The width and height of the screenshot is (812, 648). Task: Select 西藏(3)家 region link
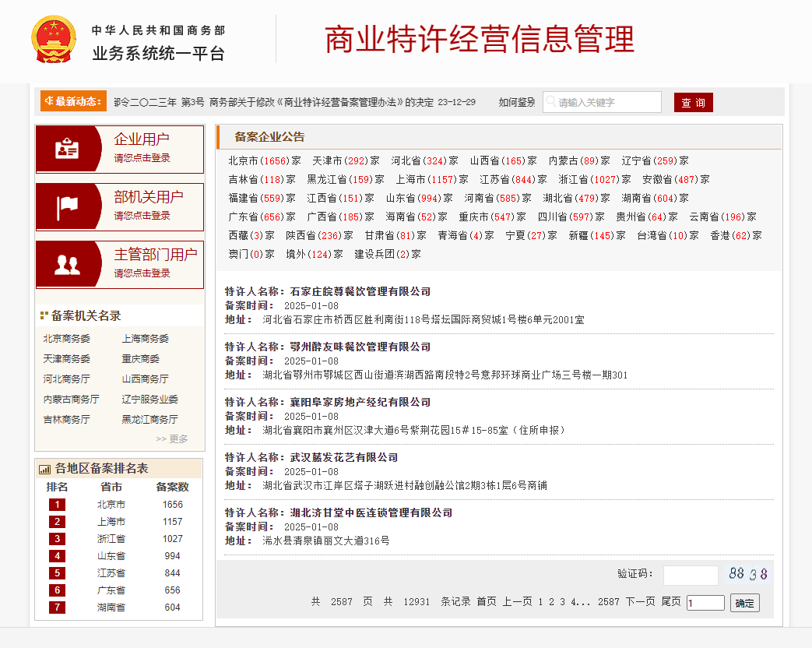[x=251, y=235]
